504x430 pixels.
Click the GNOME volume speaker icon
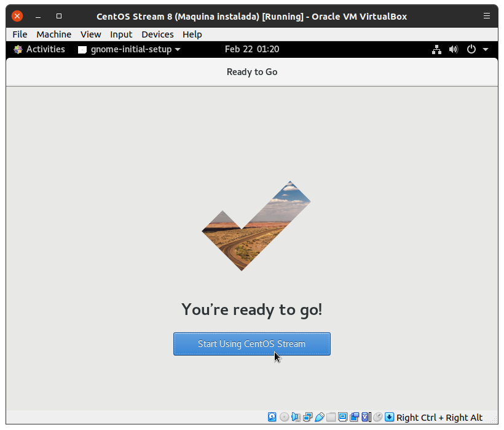point(454,49)
